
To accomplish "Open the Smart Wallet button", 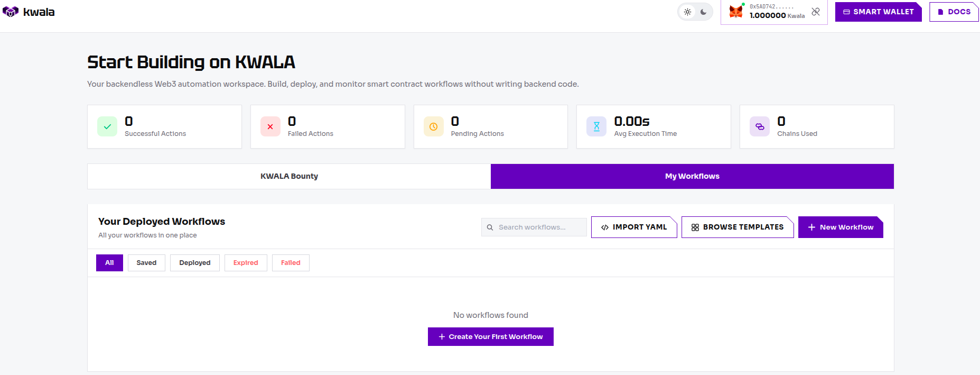I will click(x=879, y=12).
